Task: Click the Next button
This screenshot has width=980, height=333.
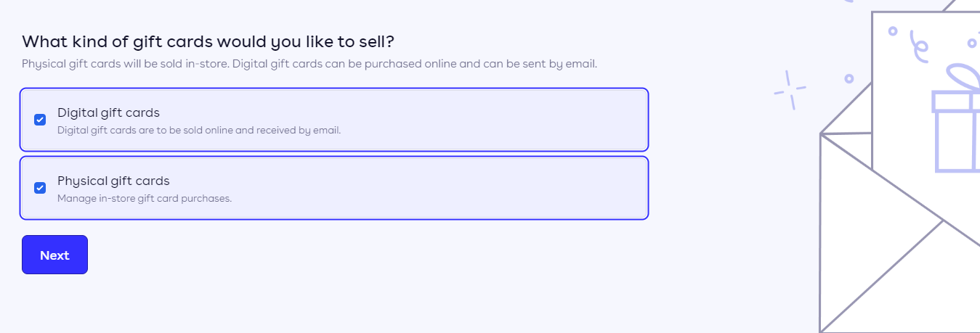Action: click(x=54, y=255)
